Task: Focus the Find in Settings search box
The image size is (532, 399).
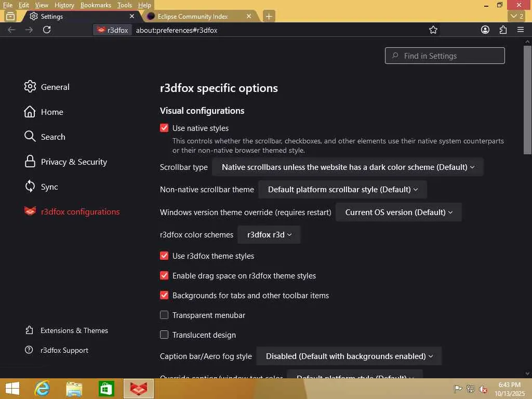Action: pyautogui.click(x=445, y=56)
